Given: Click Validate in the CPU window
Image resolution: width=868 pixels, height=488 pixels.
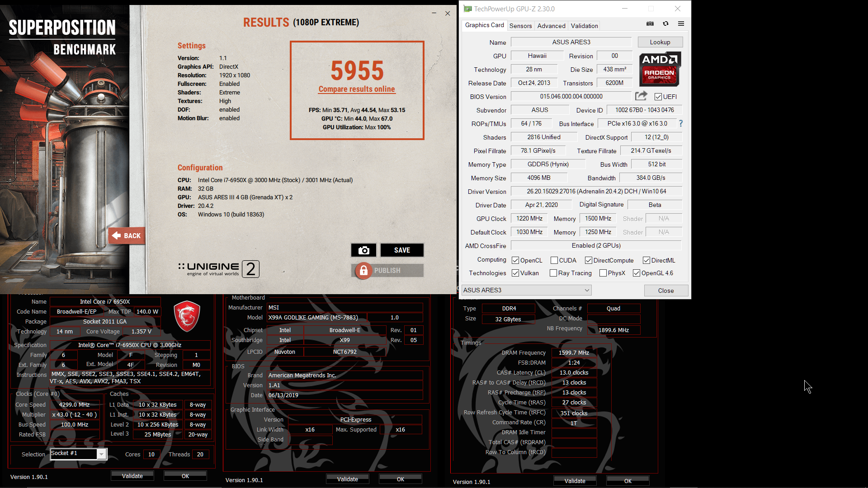Looking at the screenshot, I should point(132,476).
